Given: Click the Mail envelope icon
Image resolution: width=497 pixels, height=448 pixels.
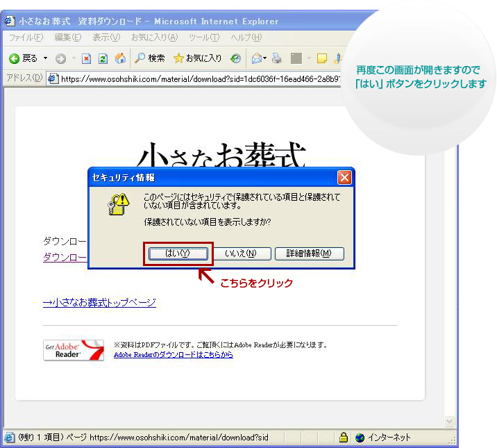Looking at the screenshot, I should 257,58.
